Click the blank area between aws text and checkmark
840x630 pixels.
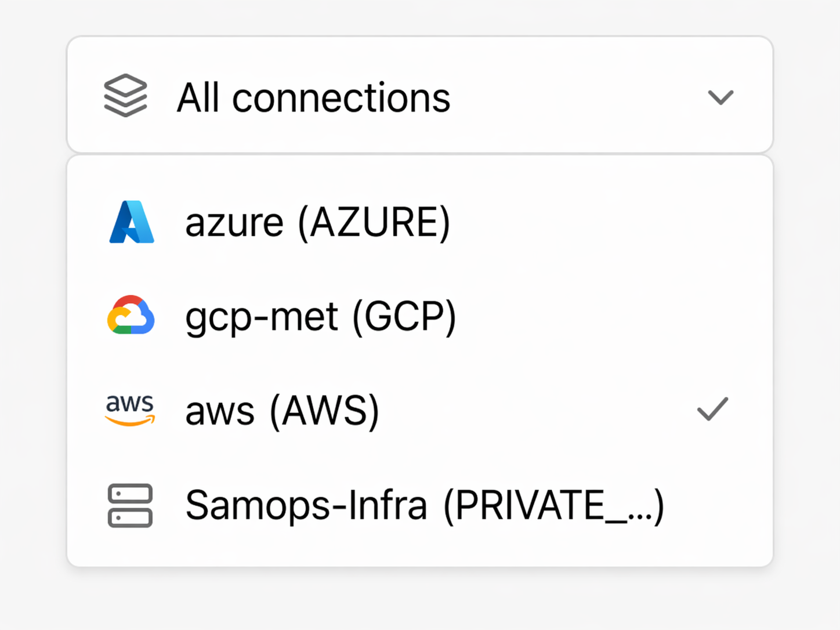tap(534, 411)
